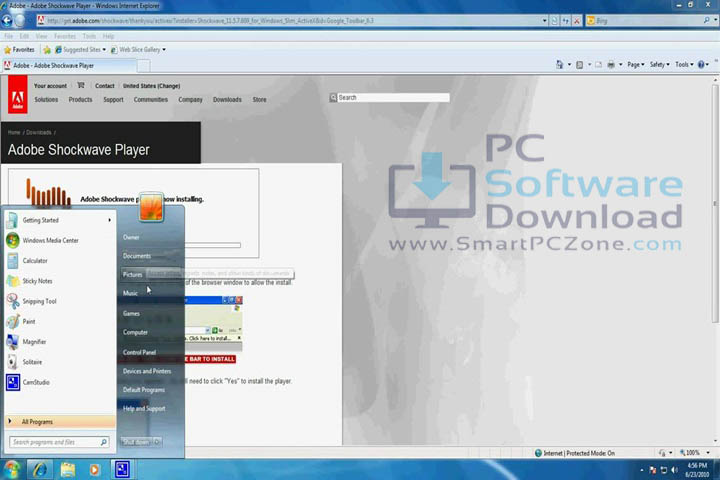This screenshot has height=480, width=720.
Task: Click the Windows Start orb
Action: (12, 469)
